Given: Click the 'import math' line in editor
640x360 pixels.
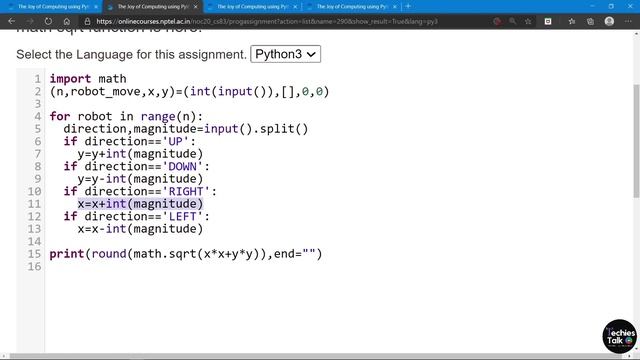Looking at the screenshot, I should click(x=88, y=79).
